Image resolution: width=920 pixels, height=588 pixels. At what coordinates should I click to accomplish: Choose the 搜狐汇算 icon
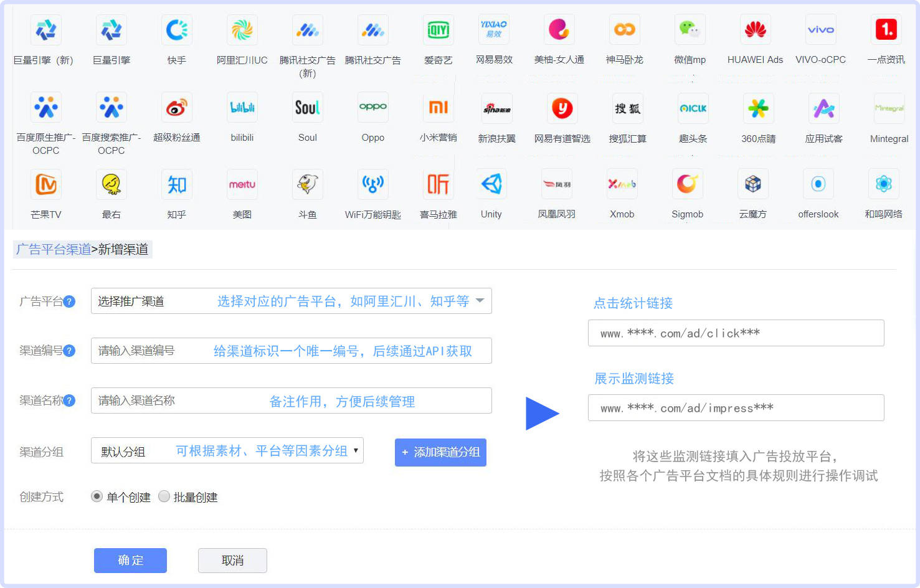[628, 108]
